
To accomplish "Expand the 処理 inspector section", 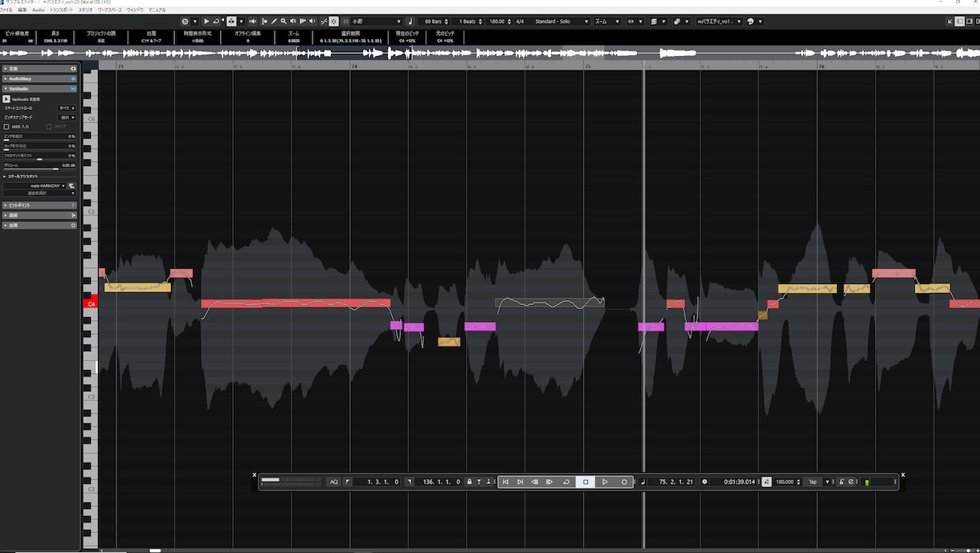I will tap(40, 226).
